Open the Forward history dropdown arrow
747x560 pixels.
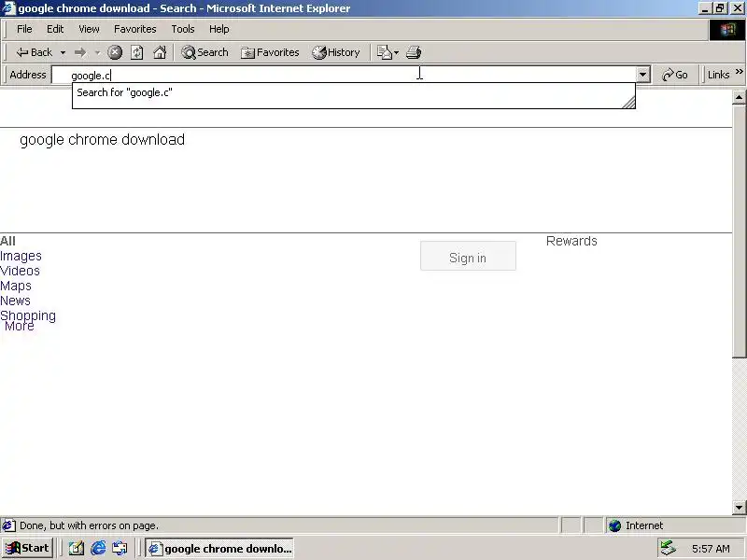97,52
